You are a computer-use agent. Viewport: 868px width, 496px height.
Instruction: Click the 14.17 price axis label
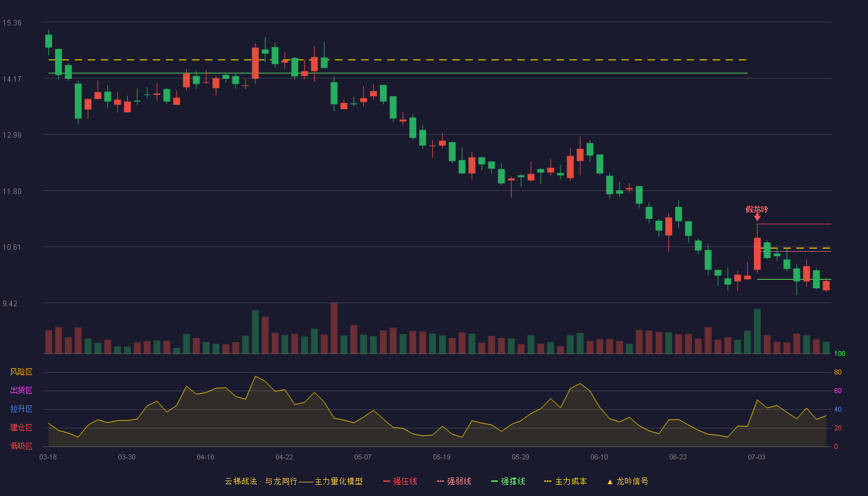point(12,79)
